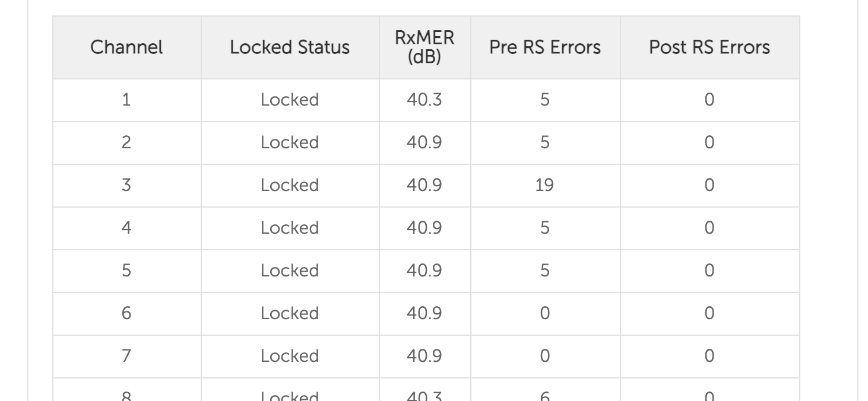Viewport: 868px width, 401px height.
Task: Click the RxMER (dB) column header
Action: (425, 47)
